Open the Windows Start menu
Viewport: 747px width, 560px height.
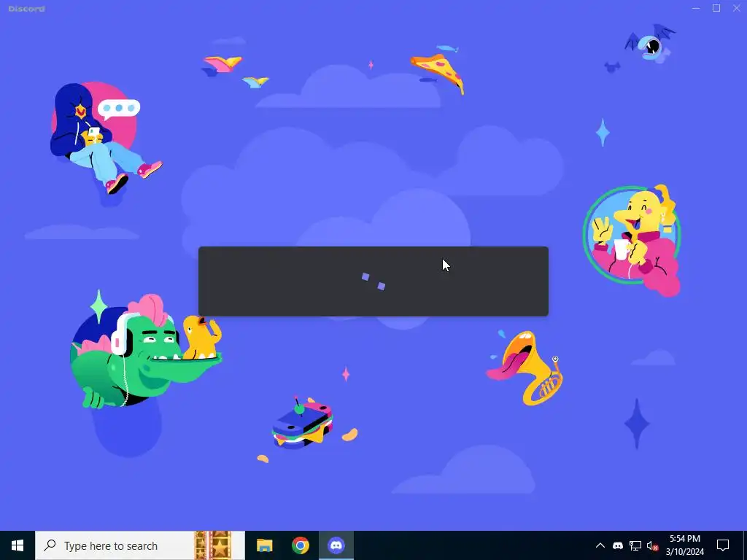point(18,545)
